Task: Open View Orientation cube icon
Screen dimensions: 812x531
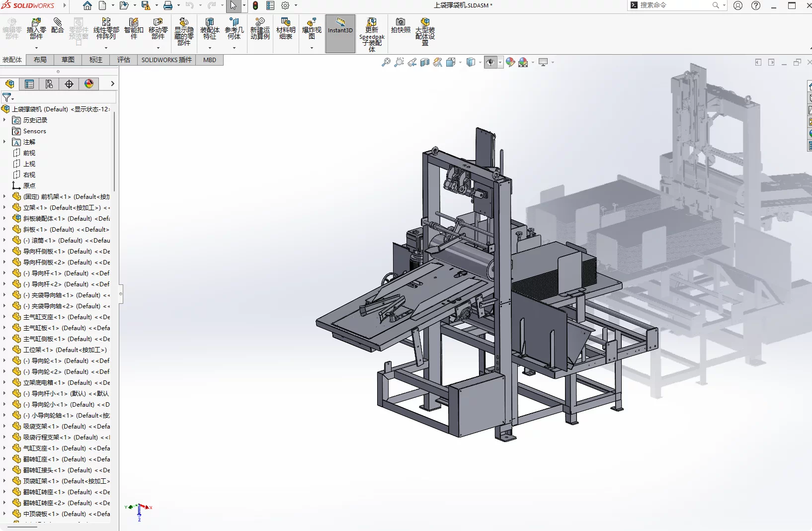Action: (x=451, y=62)
